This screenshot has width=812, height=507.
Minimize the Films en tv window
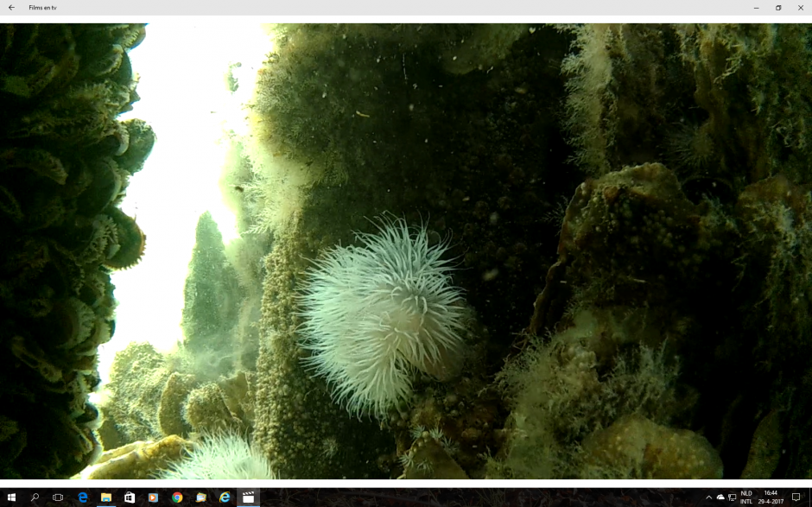pyautogui.click(x=757, y=8)
